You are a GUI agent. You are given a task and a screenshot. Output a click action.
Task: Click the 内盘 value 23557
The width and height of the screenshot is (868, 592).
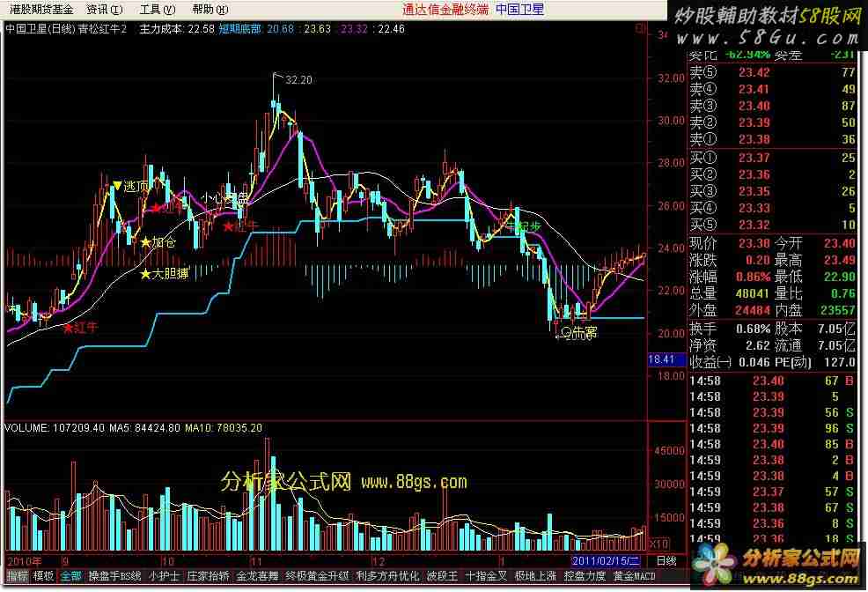coord(839,310)
